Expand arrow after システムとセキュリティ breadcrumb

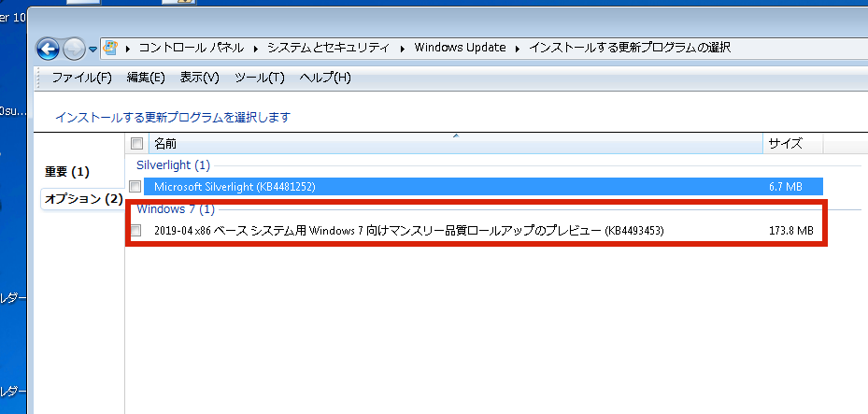[403, 49]
